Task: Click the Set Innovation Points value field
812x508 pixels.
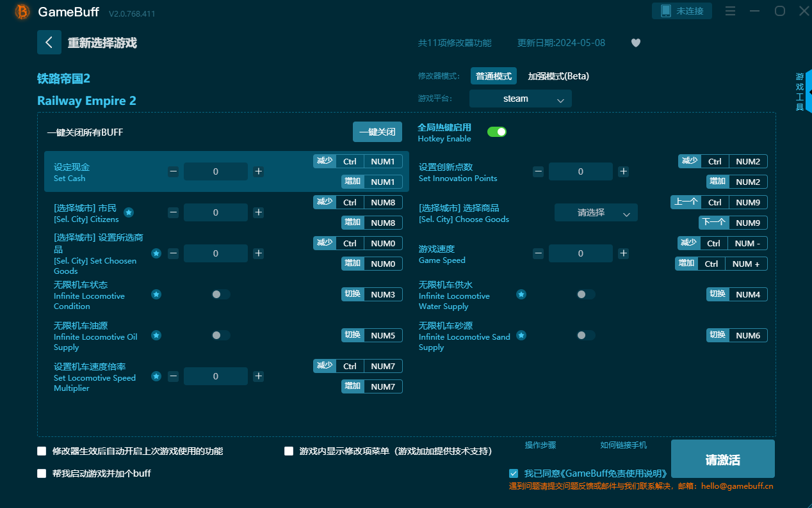Action: pos(580,171)
